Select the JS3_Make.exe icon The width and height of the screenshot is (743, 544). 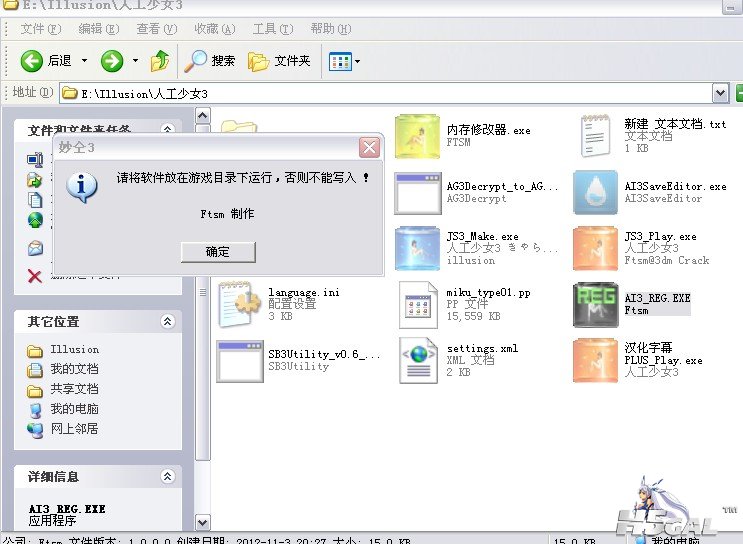[418, 248]
